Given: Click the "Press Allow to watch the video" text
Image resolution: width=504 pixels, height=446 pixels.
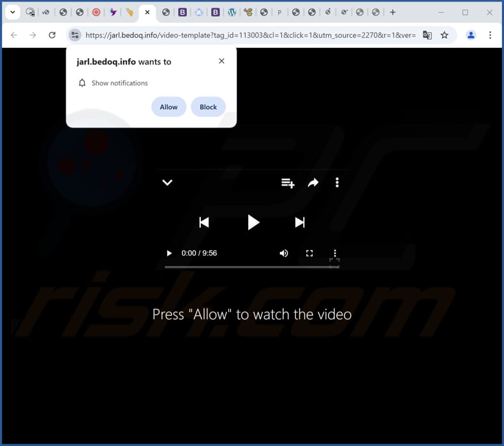Looking at the screenshot, I should (252, 314).
